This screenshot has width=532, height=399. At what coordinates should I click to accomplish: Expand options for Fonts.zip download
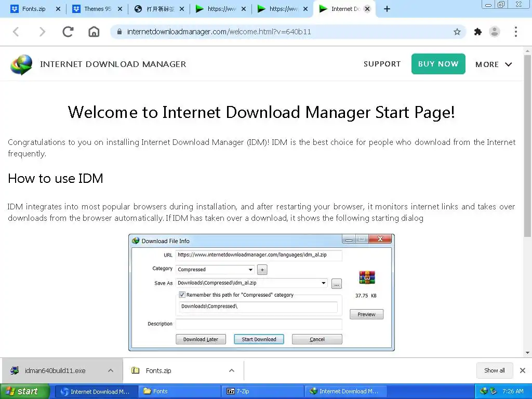[x=232, y=370]
